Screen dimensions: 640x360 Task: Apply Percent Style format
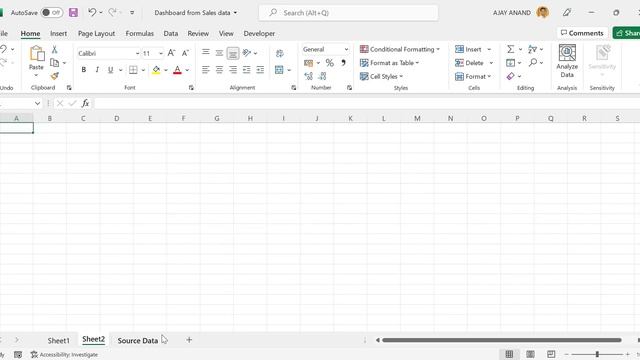330,63
